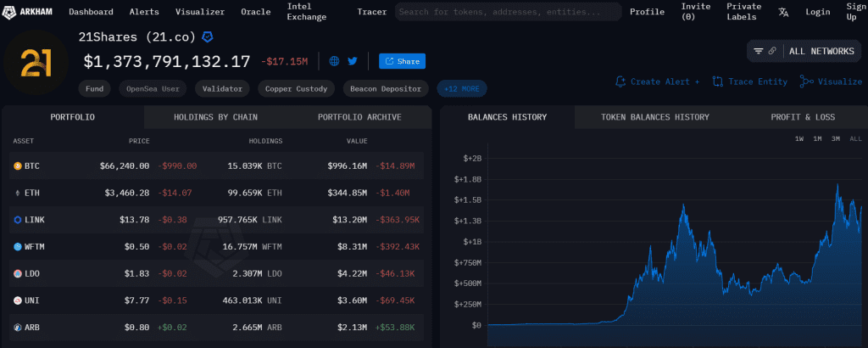Open the 21Shares Twitter profile icon
Image resolution: width=868 pixels, height=348 pixels.
point(353,61)
